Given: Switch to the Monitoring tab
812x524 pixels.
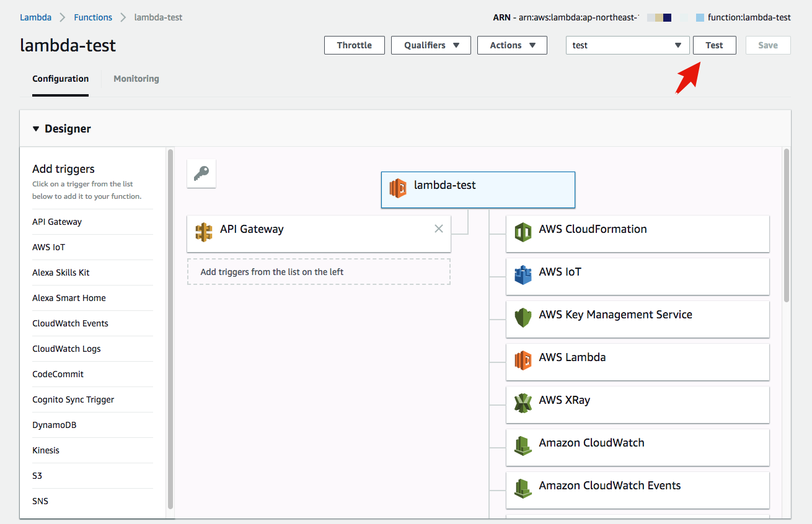Looking at the screenshot, I should [x=136, y=79].
